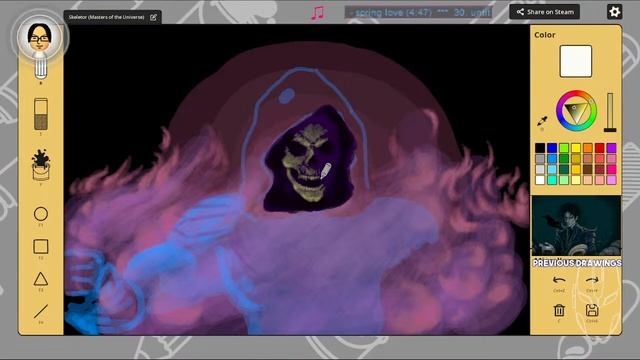Click the spring love song ticker

[418, 12]
